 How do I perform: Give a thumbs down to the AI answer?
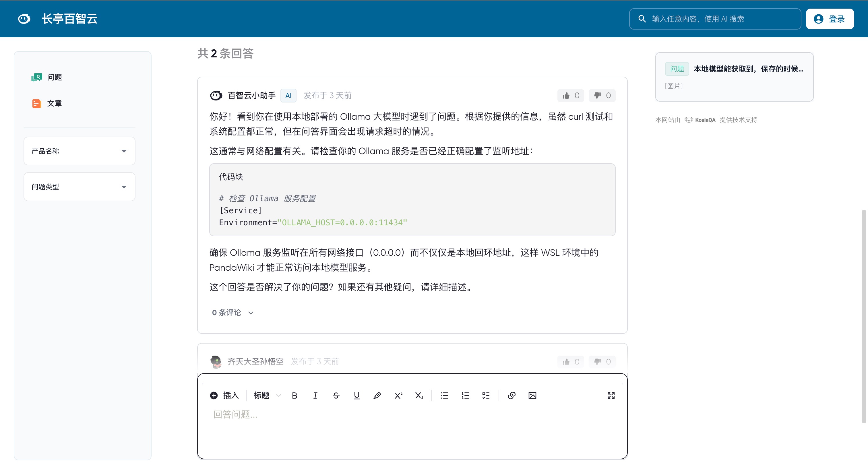pos(602,95)
